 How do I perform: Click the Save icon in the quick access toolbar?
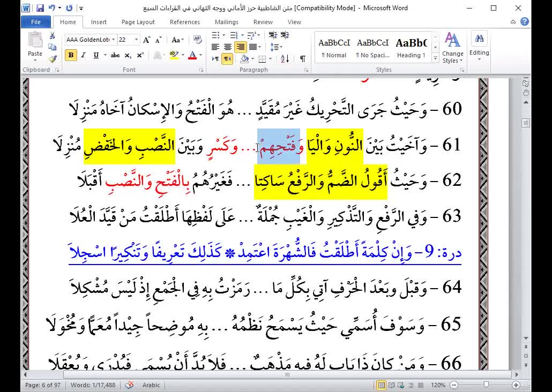[40, 8]
